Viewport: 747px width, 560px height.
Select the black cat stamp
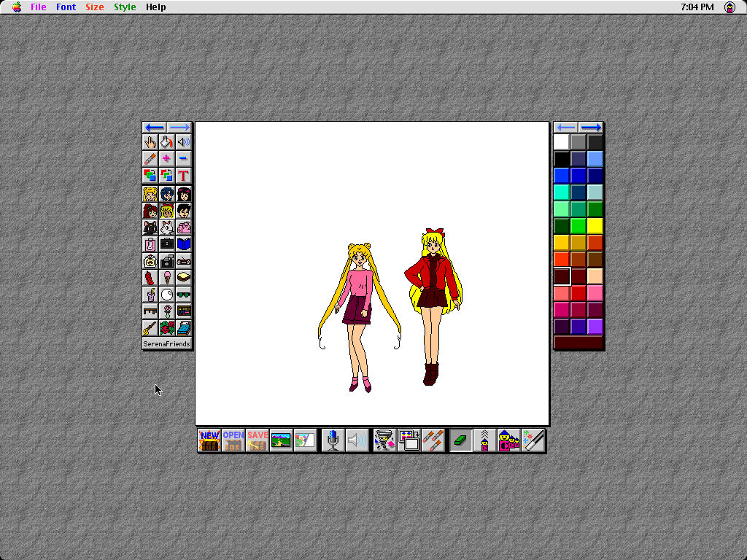150,227
